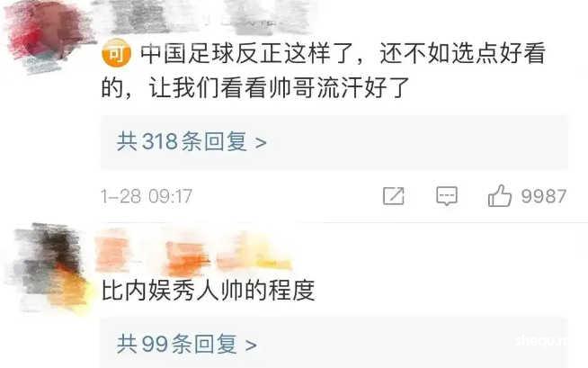
Task: Tap the orange 可 badge icon
Action: (116, 53)
